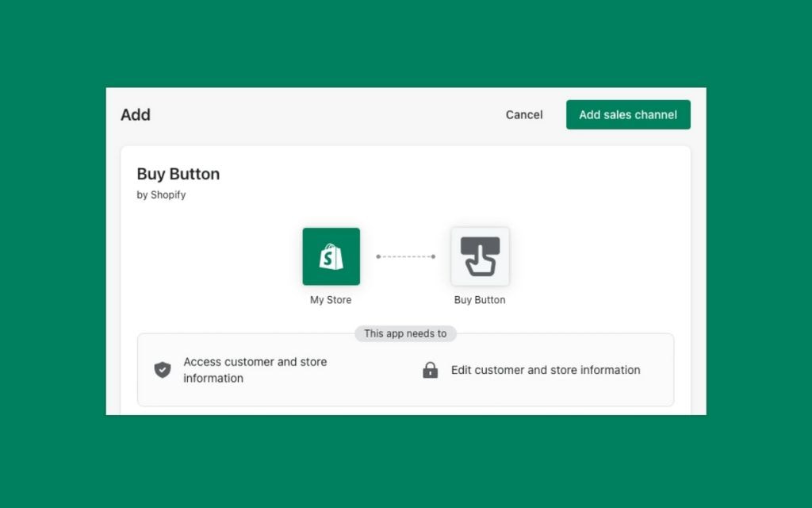The image size is (812, 508).
Task: Select the "My Store" label
Action: pyautogui.click(x=331, y=300)
